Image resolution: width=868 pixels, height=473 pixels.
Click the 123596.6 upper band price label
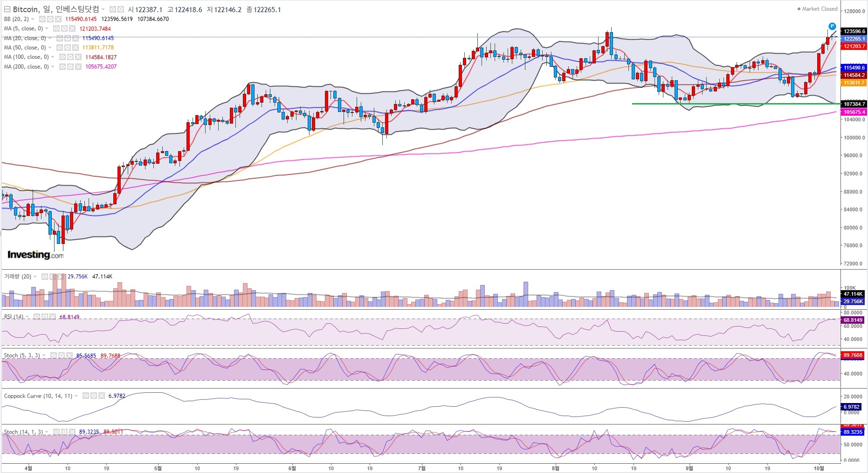tap(854, 31)
